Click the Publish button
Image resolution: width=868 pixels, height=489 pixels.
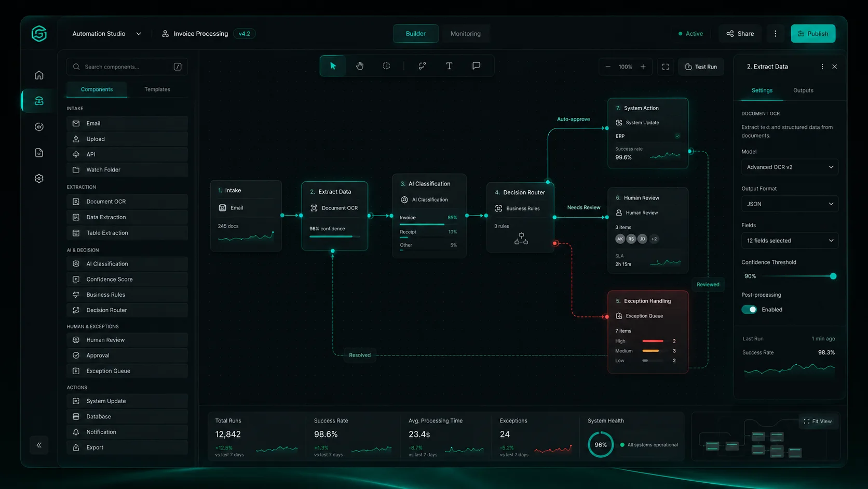(x=813, y=34)
